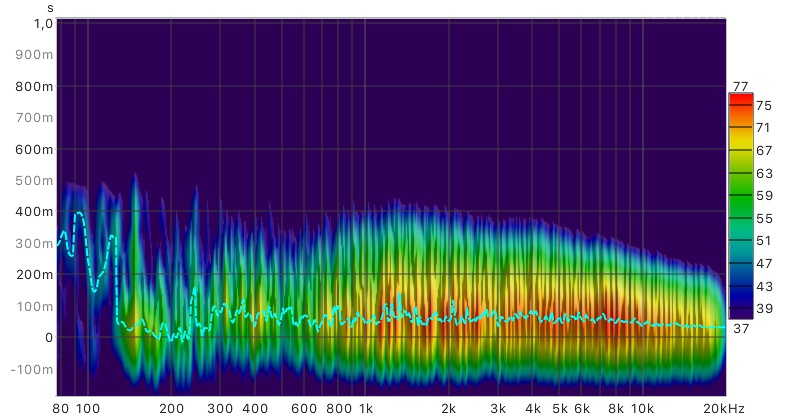Image resolution: width=800 pixels, height=420 pixels.
Task: Select the '300' frequency axis label
Action: pos(220,409)
